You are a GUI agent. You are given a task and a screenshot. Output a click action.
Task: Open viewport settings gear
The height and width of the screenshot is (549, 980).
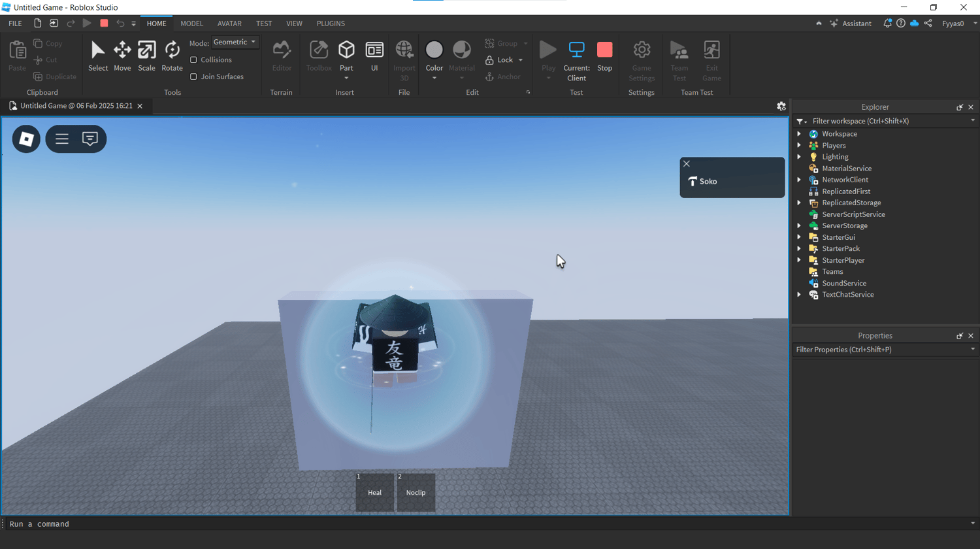pyautogui.click(x=781, y=106)
